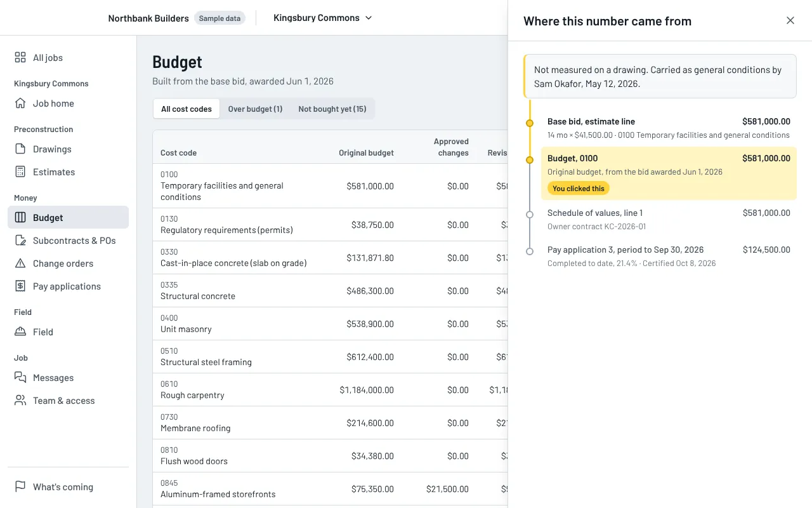Image resolution: width=812 pixels, height=508 pixels.
Task: Close the Where this number came from panel
Action: [x=790, y=20]
